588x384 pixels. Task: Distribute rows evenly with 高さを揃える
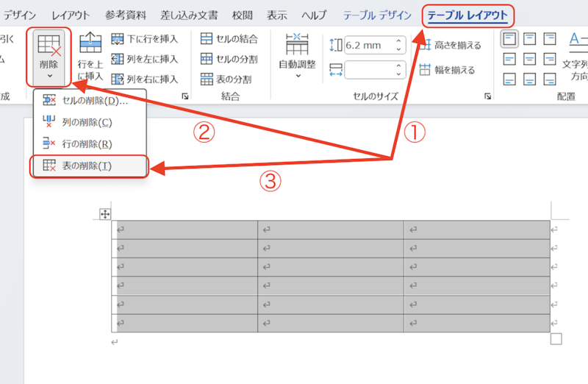(x=450, y=46)
